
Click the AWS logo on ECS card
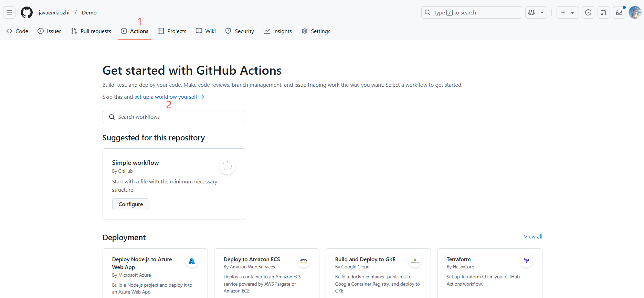(304, 261)
